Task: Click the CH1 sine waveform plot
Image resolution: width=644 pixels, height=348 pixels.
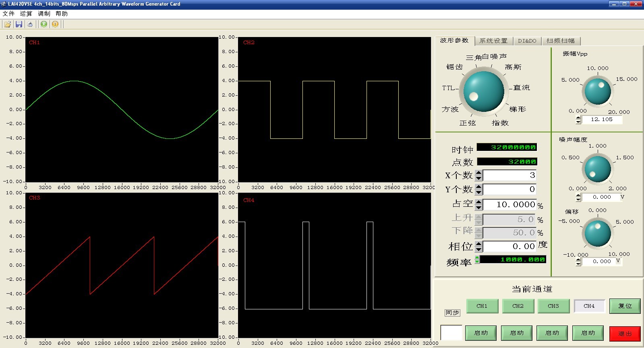Action: pos(122,109)
